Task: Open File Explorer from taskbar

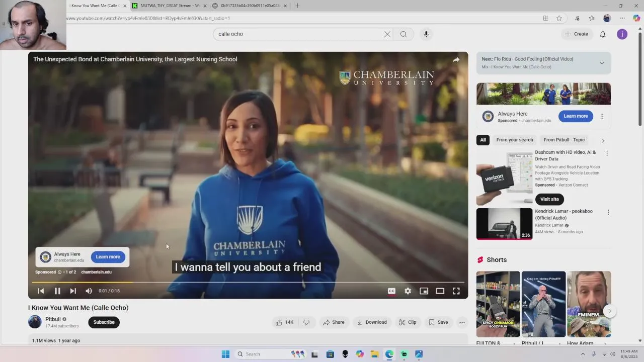Action: coord(374,354)
